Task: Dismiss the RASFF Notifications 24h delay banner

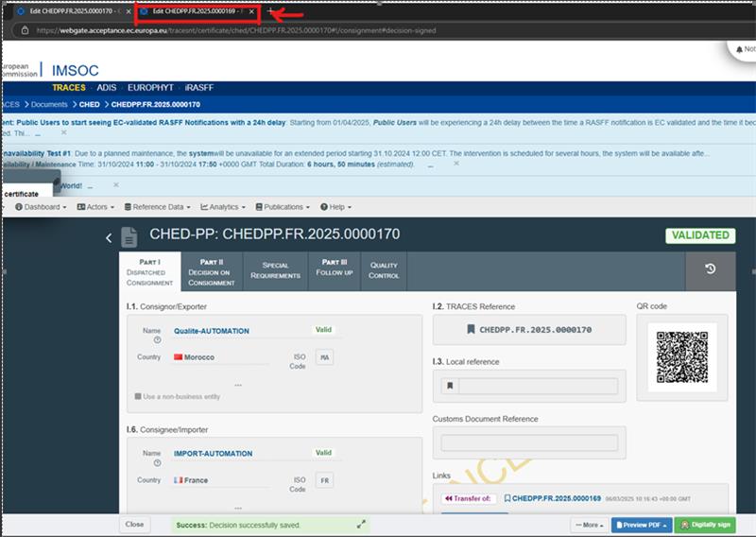Action: click(63, 132)
